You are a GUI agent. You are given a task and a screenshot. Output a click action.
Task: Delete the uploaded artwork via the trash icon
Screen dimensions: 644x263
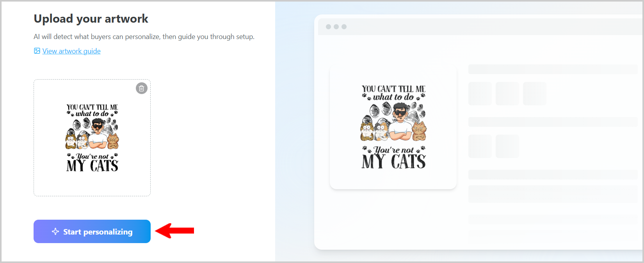point(142,88)
